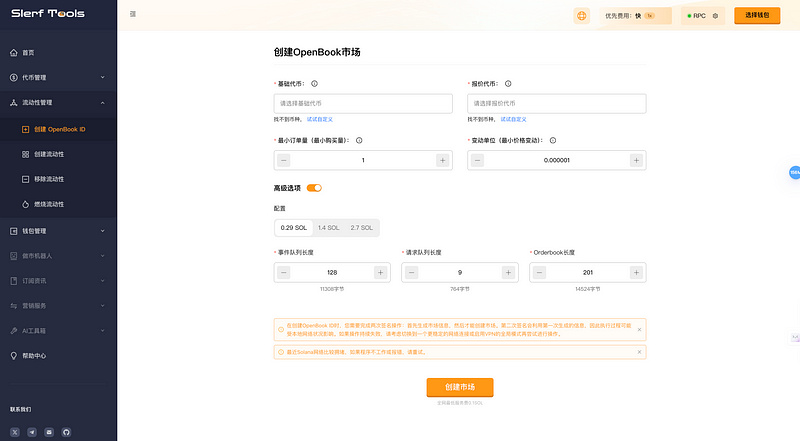Click info icon next to 报价代币
Viewport: 800px width, 441px height.
(508, 84)
